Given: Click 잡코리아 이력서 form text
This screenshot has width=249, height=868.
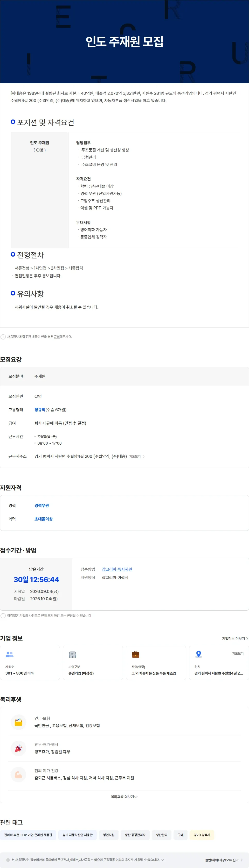Looking at the screenshot, I should click(x=115, y=577).
